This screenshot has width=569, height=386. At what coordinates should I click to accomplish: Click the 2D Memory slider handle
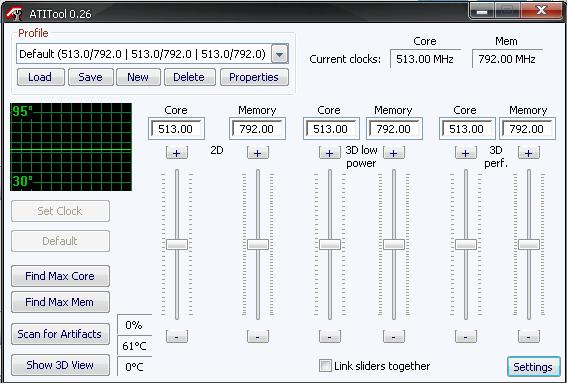(x=258, y=245)
